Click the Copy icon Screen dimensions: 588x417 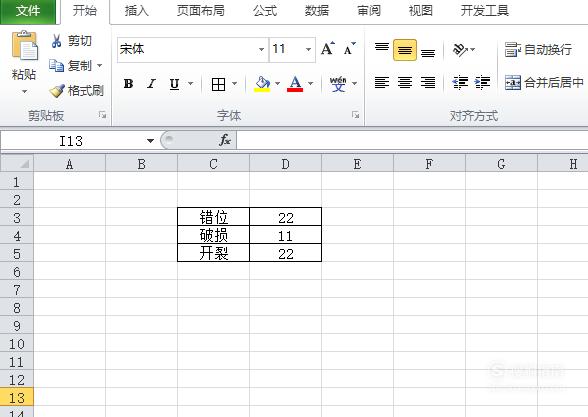pos(57,66)
